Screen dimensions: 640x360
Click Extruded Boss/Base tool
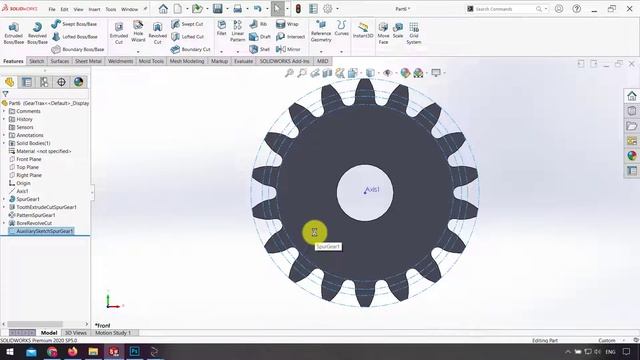(x=13, y=33)
